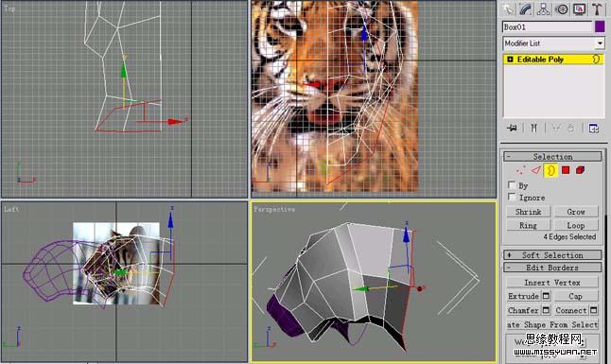
Task: Open the Display panel tab
Action: (x=580, y=9)
